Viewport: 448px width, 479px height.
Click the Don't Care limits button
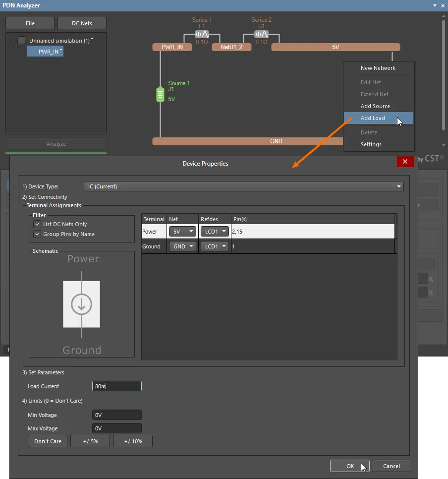point(48,441)
